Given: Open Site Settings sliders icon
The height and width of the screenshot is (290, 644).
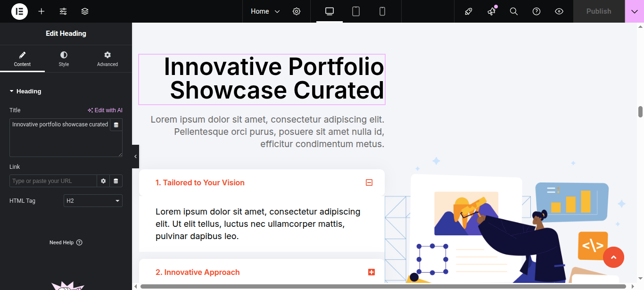Looking at the screenshot, I should pyautogui.click(x=63, y=11).
